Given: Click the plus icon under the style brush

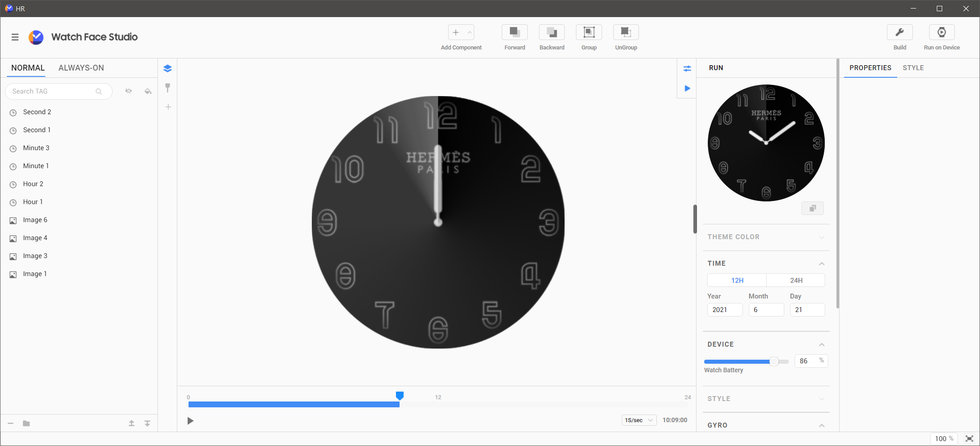Looking at the screenshot, I should point(168,107).
